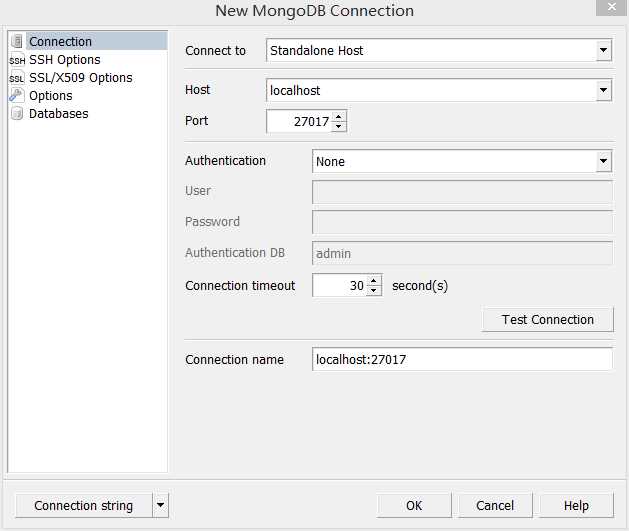Go to the Databases page
The image size is (629, 531).
pyautogui.click(x=59, y=113)
